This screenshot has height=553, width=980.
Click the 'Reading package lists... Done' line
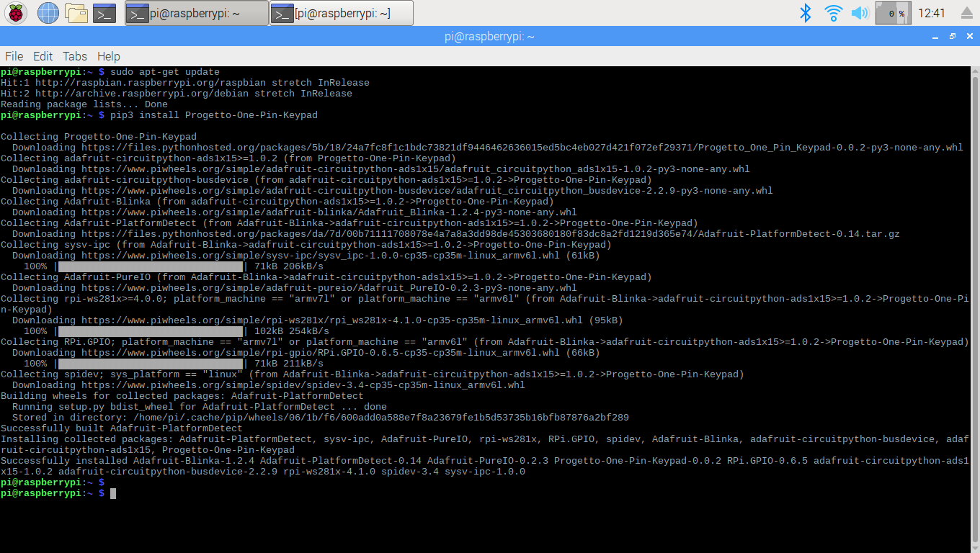click(x=84, y=104)
